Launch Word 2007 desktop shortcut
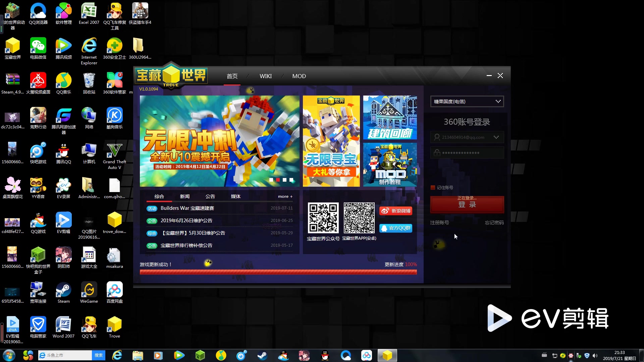Screen dimensions: 644x362 (63, 327)
